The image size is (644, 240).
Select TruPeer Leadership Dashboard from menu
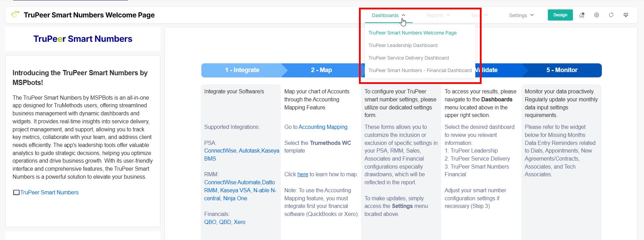[402, 45]
